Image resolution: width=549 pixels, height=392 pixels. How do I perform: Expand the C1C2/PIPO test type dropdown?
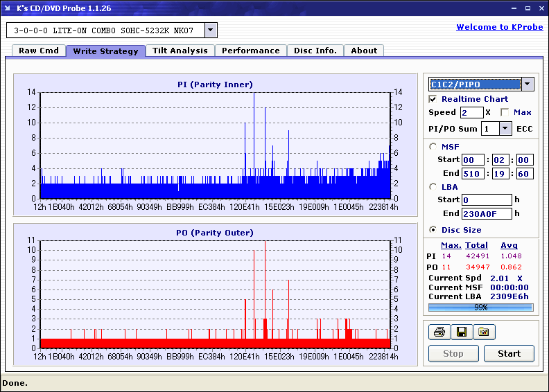pyautogui.click(x=528, y=84)
